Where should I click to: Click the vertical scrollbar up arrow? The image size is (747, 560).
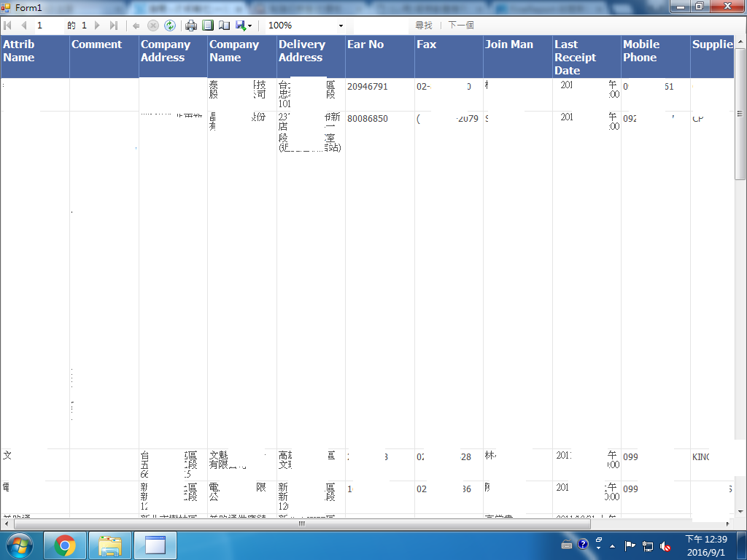tap(740, 42)
